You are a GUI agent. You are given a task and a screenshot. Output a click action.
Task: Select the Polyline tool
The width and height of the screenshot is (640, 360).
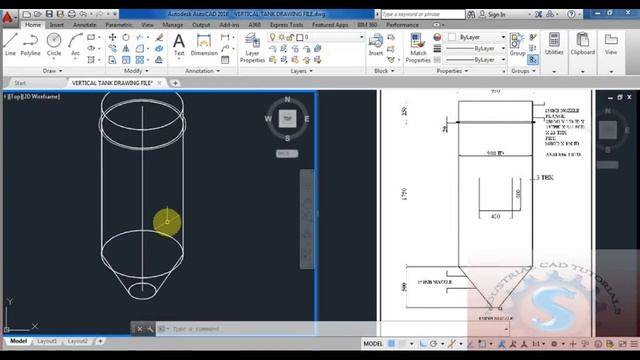coord(30,44)
